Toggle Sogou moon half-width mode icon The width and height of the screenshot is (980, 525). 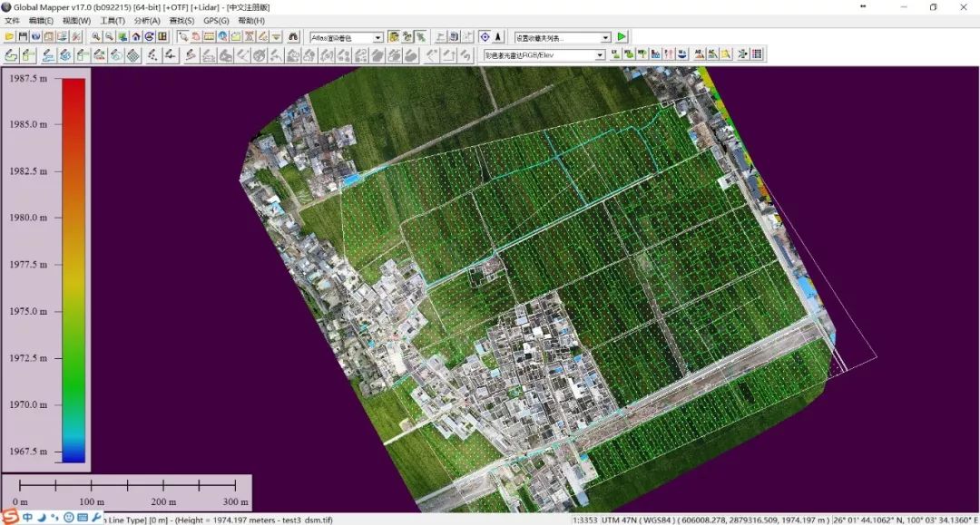point(42,518)
